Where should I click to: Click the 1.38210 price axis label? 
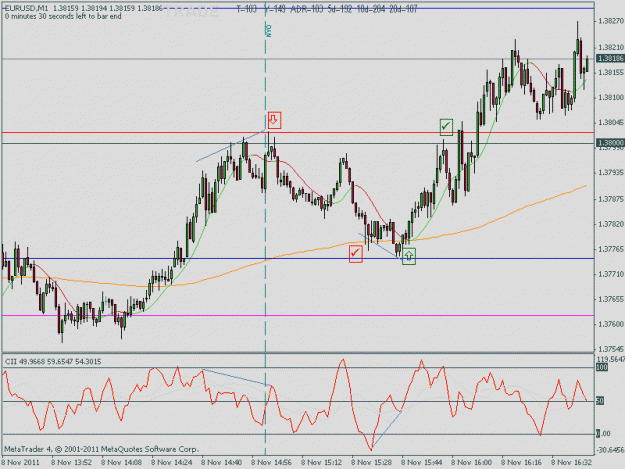click(611, 47)
